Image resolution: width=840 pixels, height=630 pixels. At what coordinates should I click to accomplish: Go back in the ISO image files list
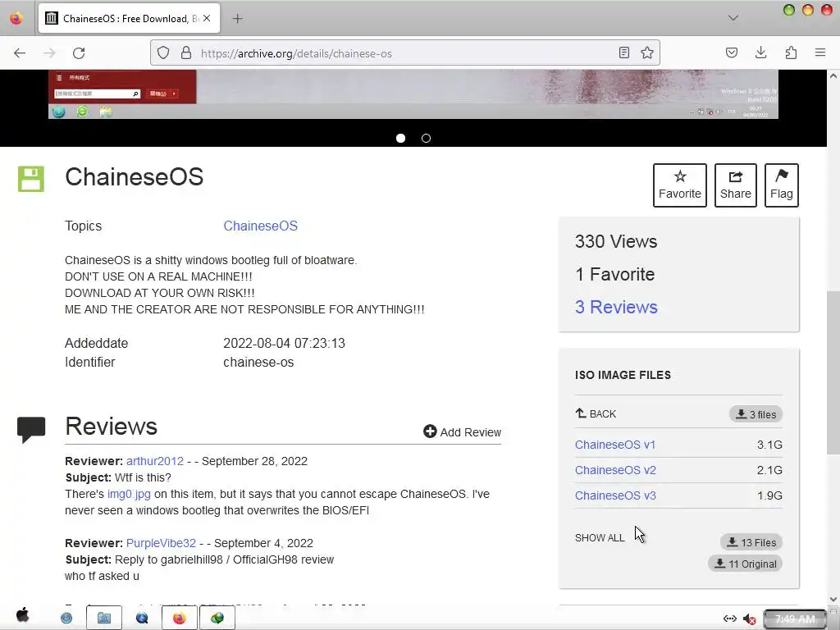point(596,413)
